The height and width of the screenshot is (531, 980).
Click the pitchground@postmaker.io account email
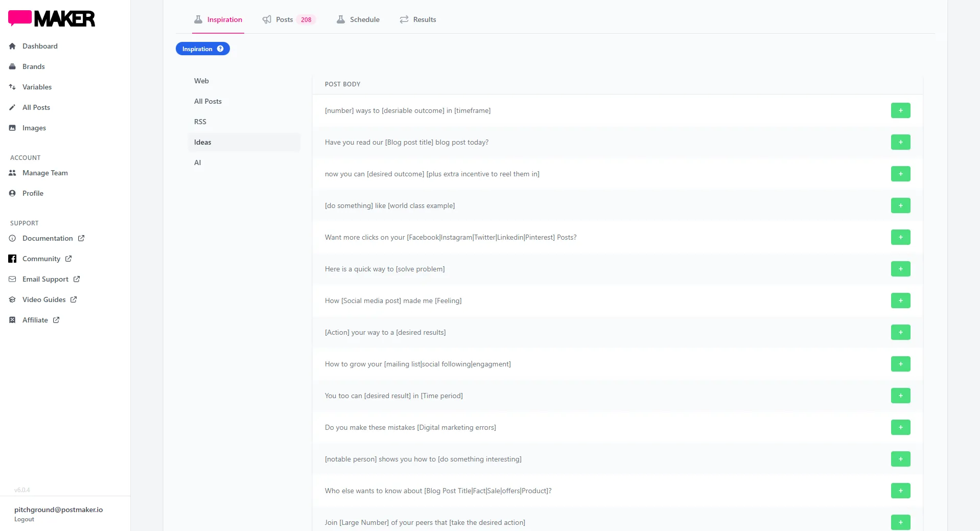point(58,510)
